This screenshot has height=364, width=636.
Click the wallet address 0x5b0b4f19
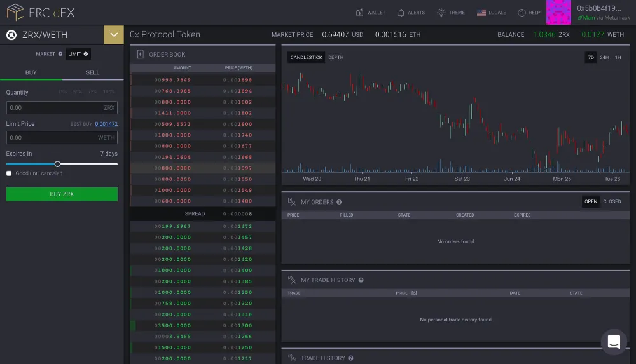click(x=598, y=8)
